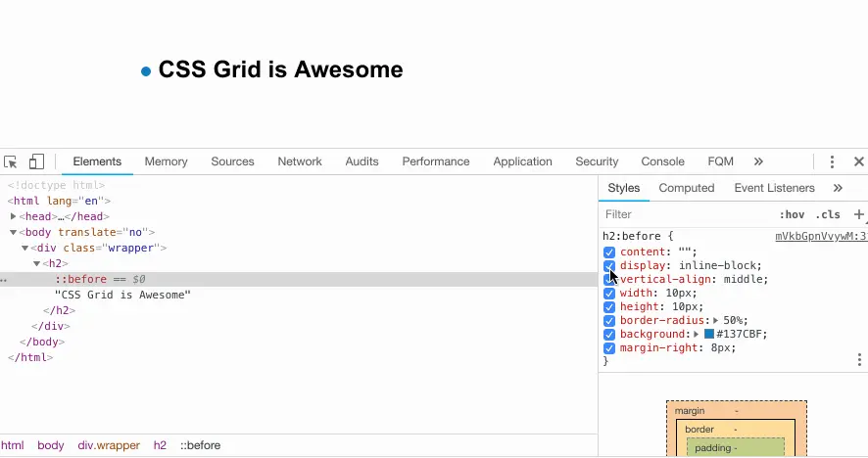The width and height of the screenshot is (868, 458).
Task: Show more DevTools tabs after FQM
Action: (x=758, y=161)
